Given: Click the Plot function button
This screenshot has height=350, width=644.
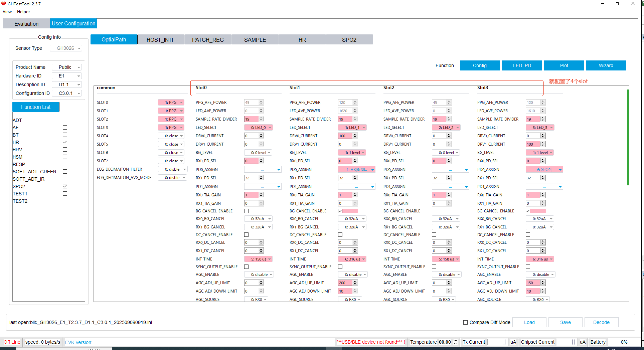Looking at the screenshot, I should click(564, 65).
